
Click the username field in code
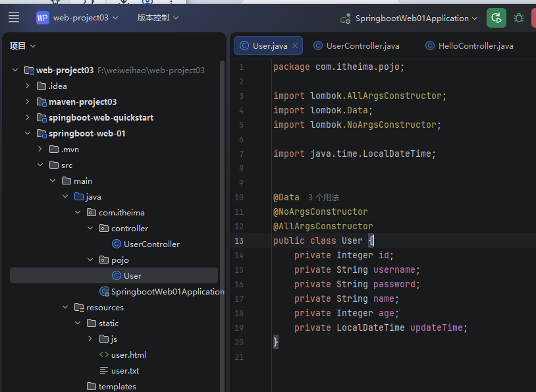tap(394, 270)
